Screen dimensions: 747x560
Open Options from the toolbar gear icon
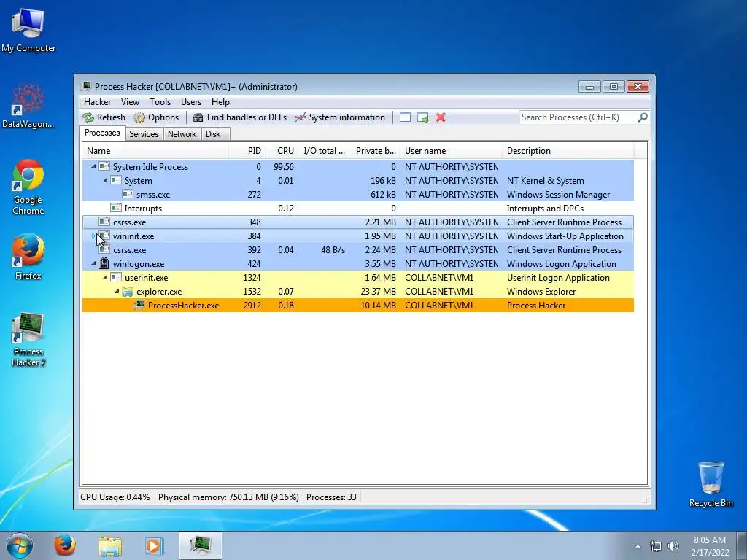click(139, 117)
